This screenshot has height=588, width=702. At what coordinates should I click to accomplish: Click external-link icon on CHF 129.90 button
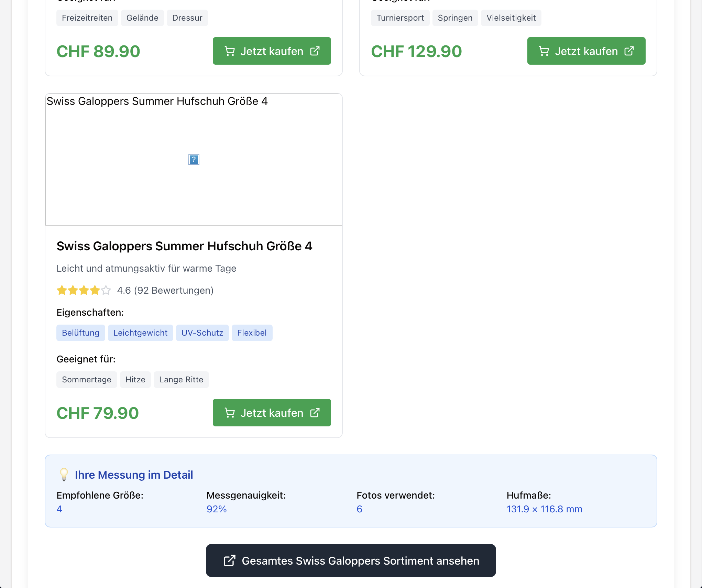(629, 51)
